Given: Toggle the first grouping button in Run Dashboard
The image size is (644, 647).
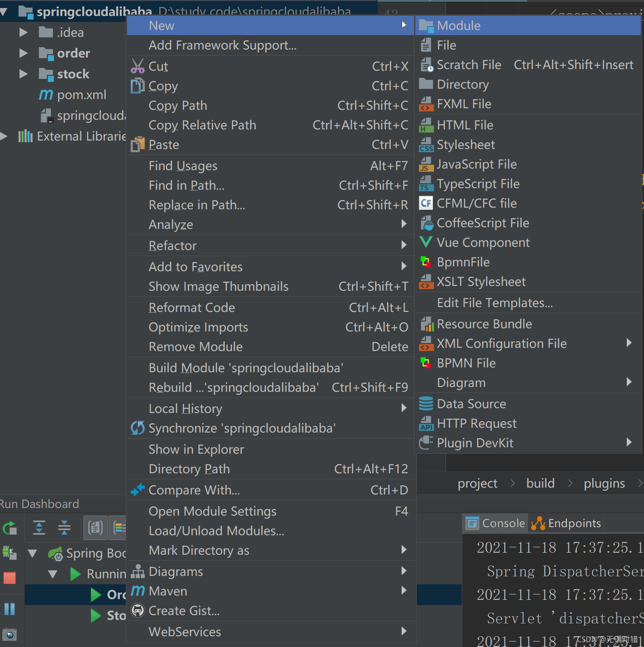Looking at the screenshot, I should (95, 528).
